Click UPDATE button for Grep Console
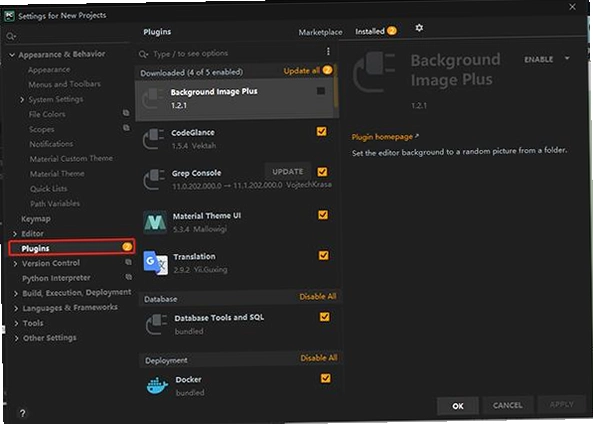 288,171
